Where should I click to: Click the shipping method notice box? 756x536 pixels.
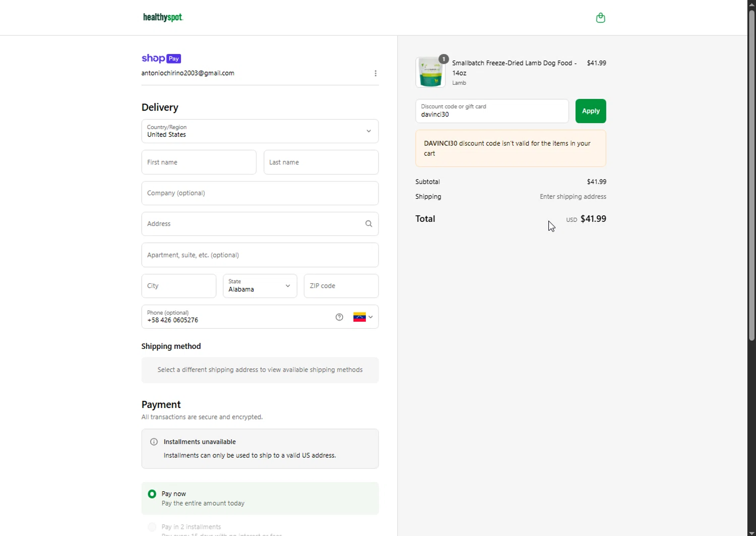pyautogui.click(x=260, y=370)
